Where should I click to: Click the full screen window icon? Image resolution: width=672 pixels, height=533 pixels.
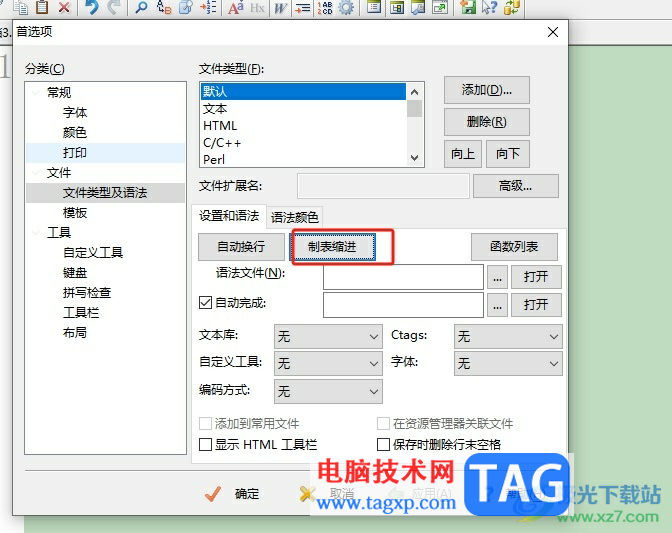click(440, 7)
